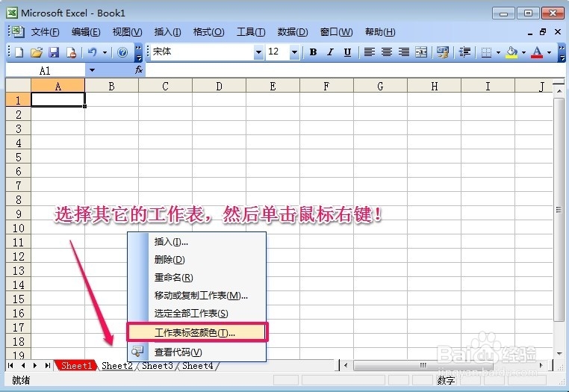Apply the red Font Color
The image size is (569, 392).
537,52
